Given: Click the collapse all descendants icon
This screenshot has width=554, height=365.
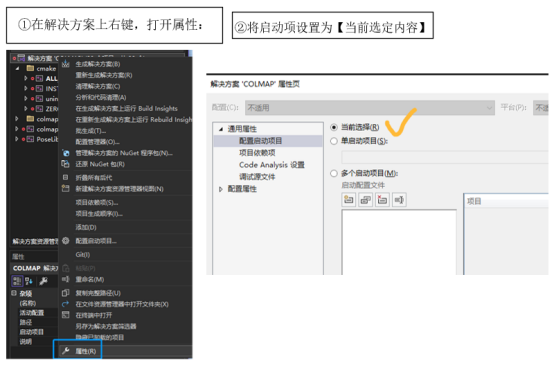Looking at the screenshot, I should [x=66, y=177].
